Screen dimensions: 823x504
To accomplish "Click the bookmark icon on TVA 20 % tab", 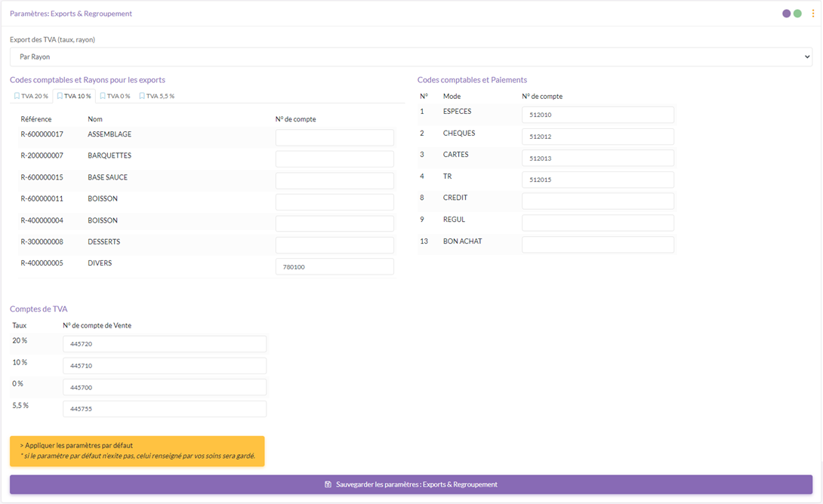I will click(17, 97).
